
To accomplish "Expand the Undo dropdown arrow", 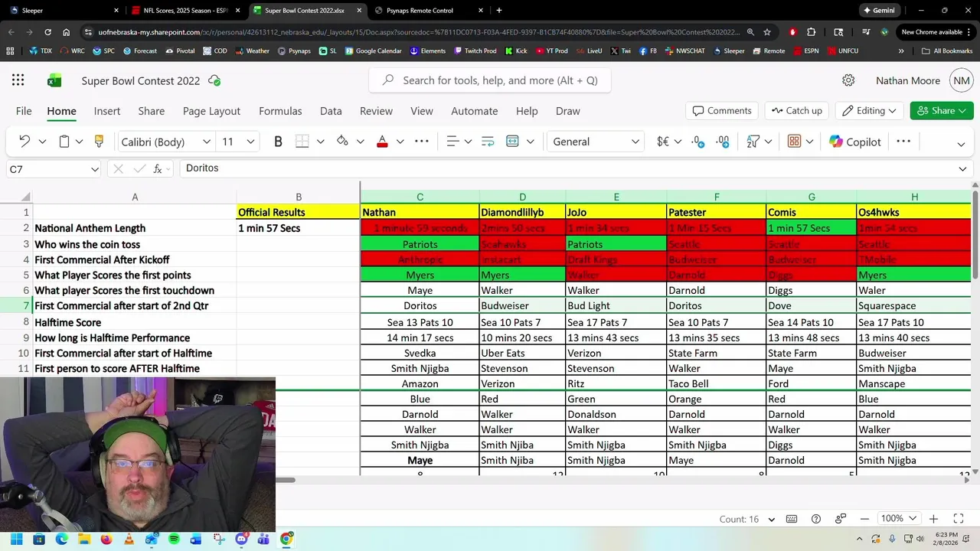I will pos(42,142).
